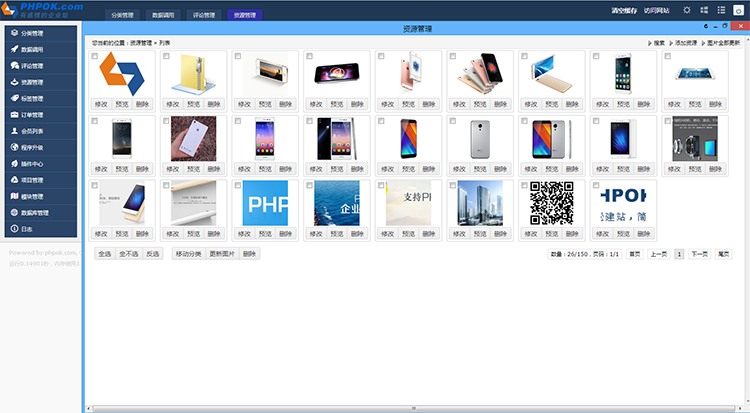
Task: Open 资源管理 item in the left sidebar
Action: point(41,82)
